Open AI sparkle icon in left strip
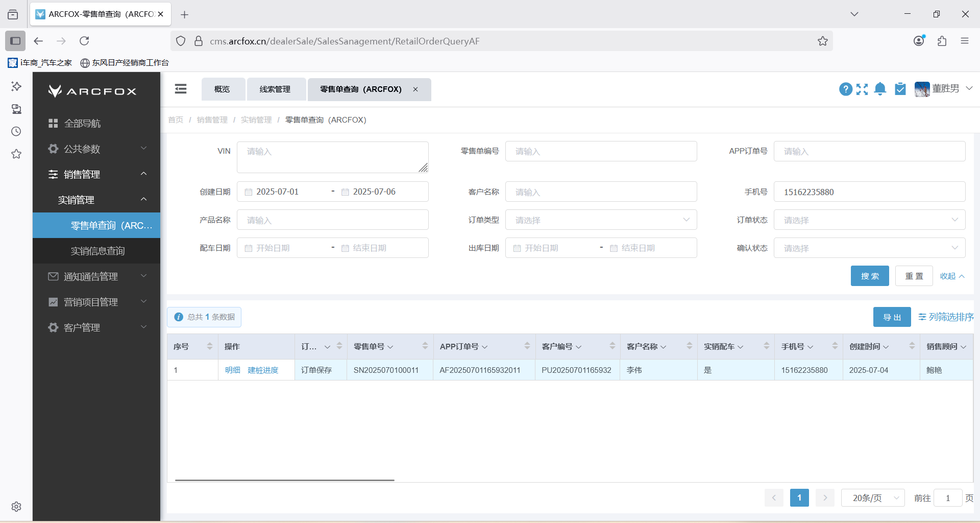980x523 pixels. point(16,86)
